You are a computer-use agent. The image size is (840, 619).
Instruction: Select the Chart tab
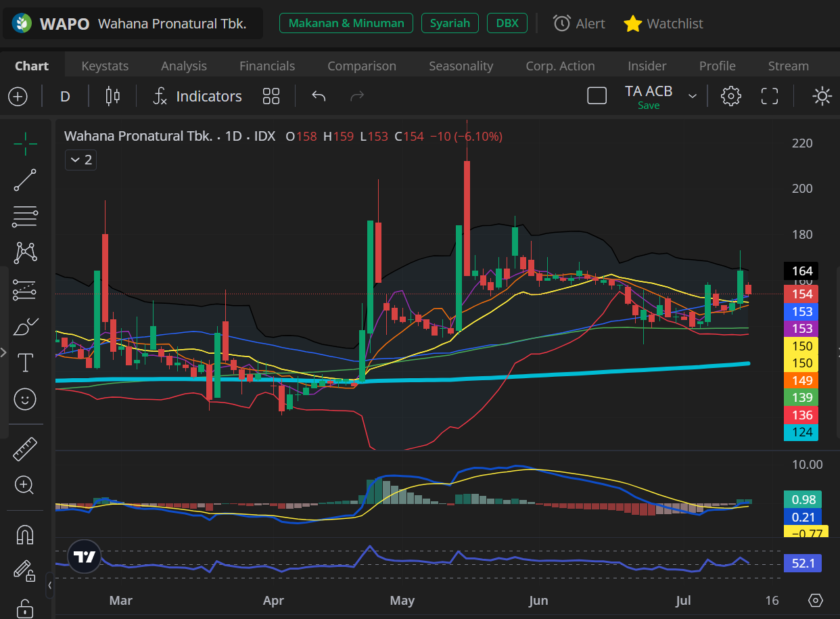pos(32,66)
